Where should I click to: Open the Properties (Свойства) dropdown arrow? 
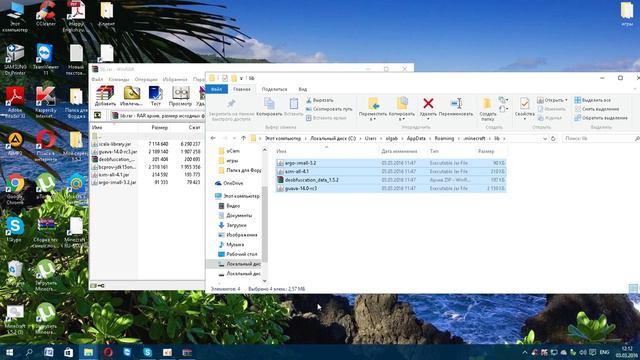click(524, 120)
